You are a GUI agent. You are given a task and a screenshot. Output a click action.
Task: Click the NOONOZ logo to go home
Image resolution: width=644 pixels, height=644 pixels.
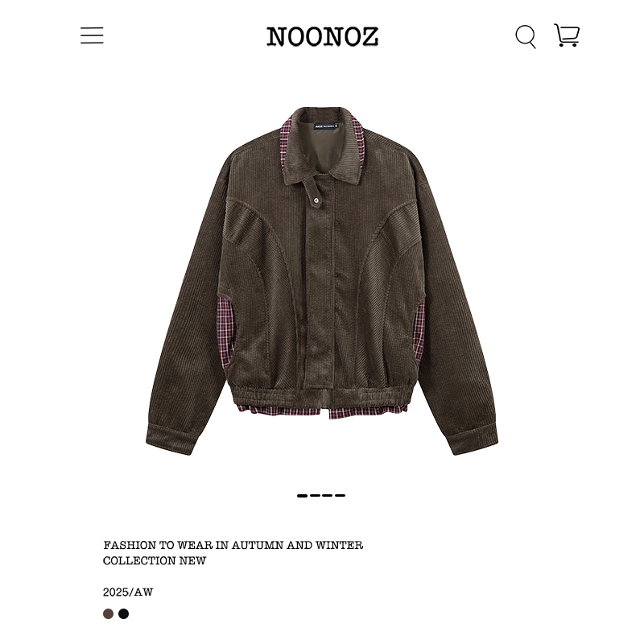(x=323, y=36)
